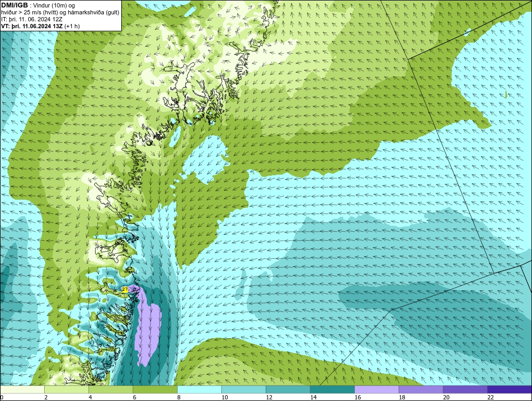Click the legend scale label "18"
The image size is (532, 401).
(402, 397)
